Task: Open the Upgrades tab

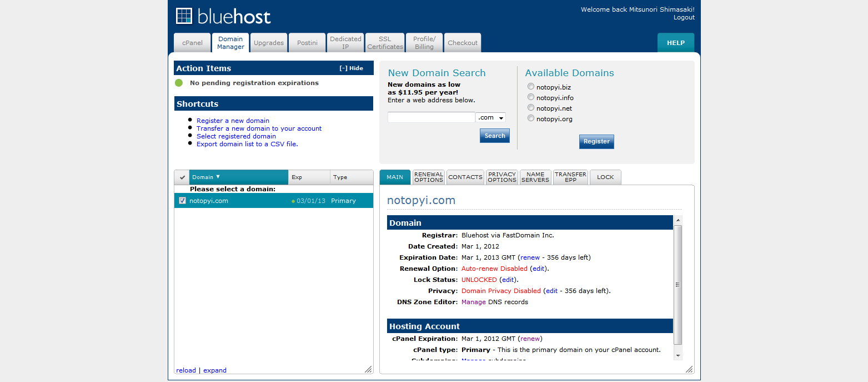Action: point(269,43)
